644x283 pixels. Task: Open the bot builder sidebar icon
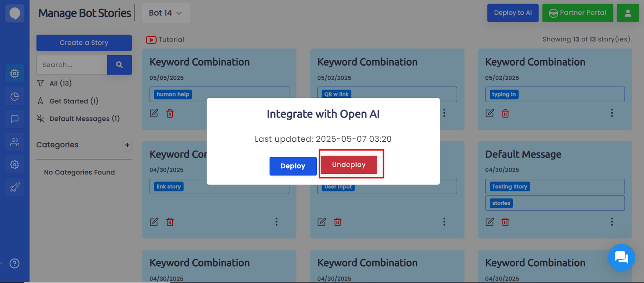[x=14, y=74]
